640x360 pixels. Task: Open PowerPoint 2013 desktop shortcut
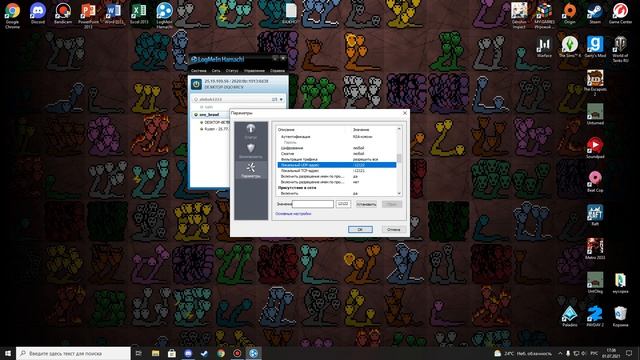pyautogui.click(x=88, y=16)
